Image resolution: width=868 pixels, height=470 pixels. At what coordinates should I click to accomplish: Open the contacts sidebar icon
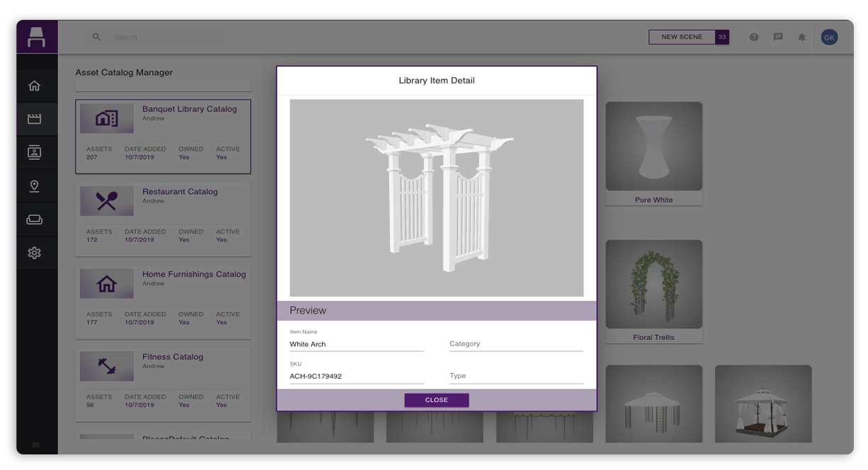coord(34,152)
